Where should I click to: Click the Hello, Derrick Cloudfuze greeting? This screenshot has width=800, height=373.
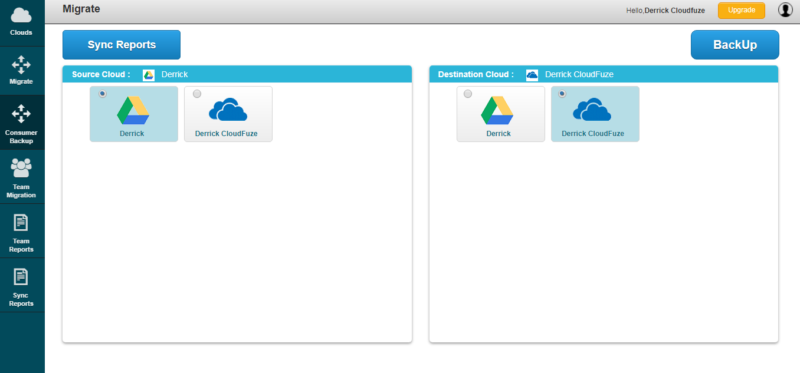pos(665,10)
